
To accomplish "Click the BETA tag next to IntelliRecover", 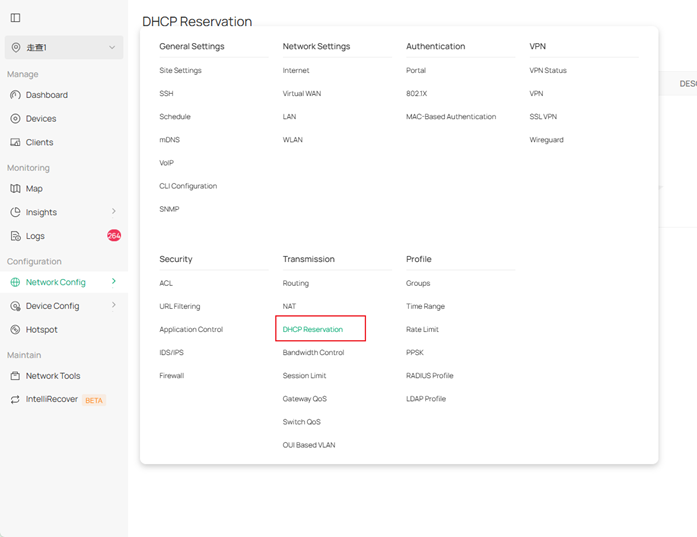I will pyautogui.click(x=94, y=401).
